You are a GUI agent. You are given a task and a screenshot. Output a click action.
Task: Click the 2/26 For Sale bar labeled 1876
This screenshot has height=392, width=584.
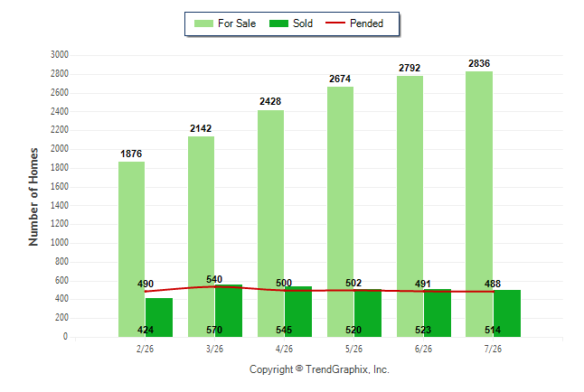tap(131, 249)
